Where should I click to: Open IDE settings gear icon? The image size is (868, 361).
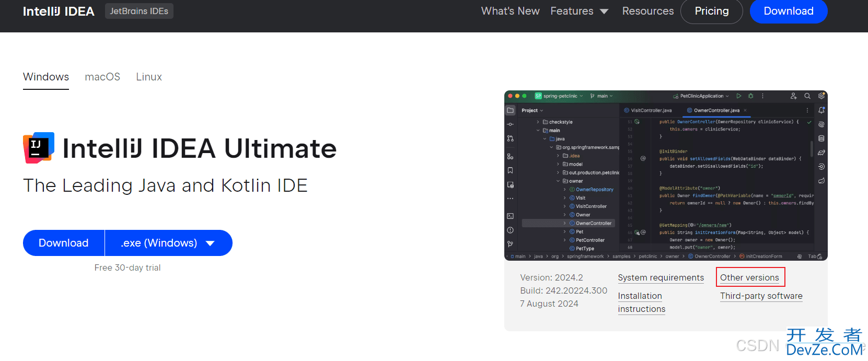(821, 96)
